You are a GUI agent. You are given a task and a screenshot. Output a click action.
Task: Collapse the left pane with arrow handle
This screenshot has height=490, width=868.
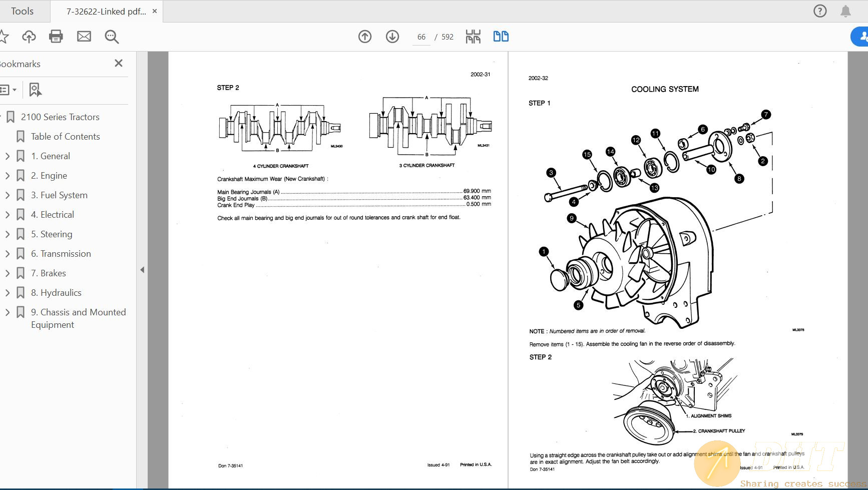(142, 270)
